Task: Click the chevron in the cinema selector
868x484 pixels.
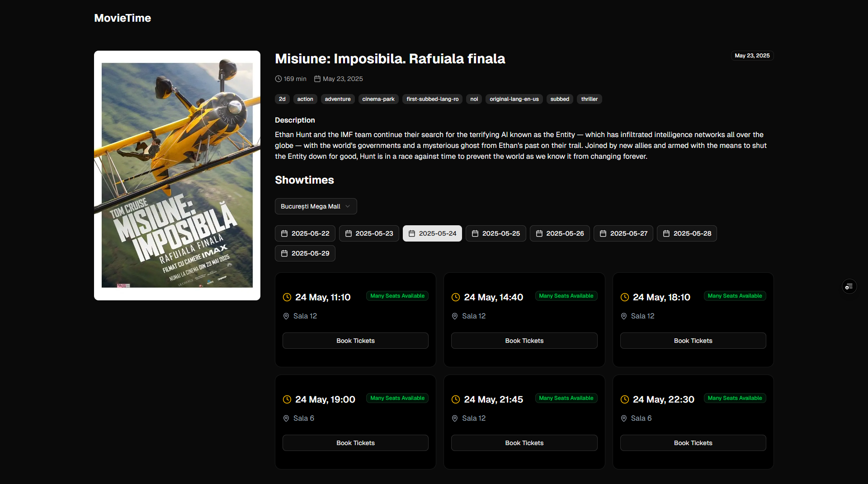Action: (x=348, y=206)
